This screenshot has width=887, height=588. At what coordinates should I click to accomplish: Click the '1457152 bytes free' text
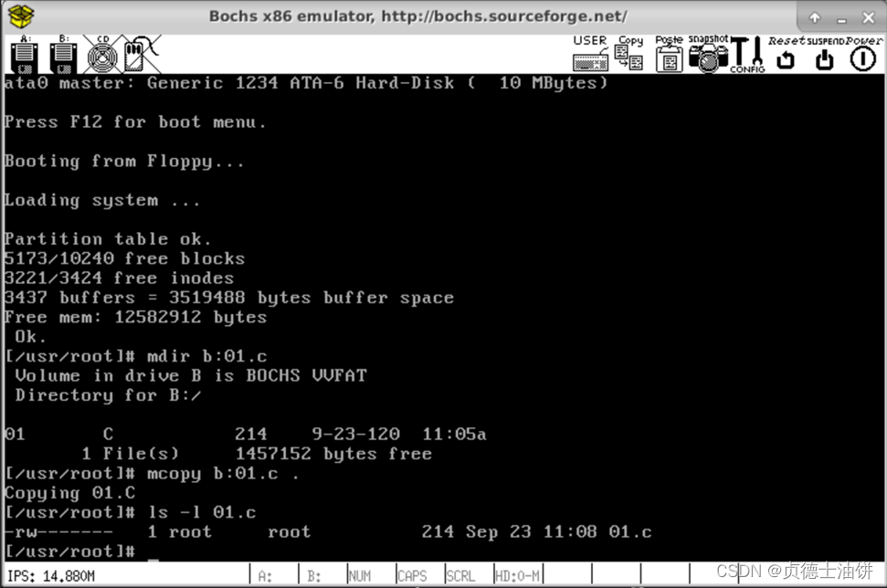333,454
